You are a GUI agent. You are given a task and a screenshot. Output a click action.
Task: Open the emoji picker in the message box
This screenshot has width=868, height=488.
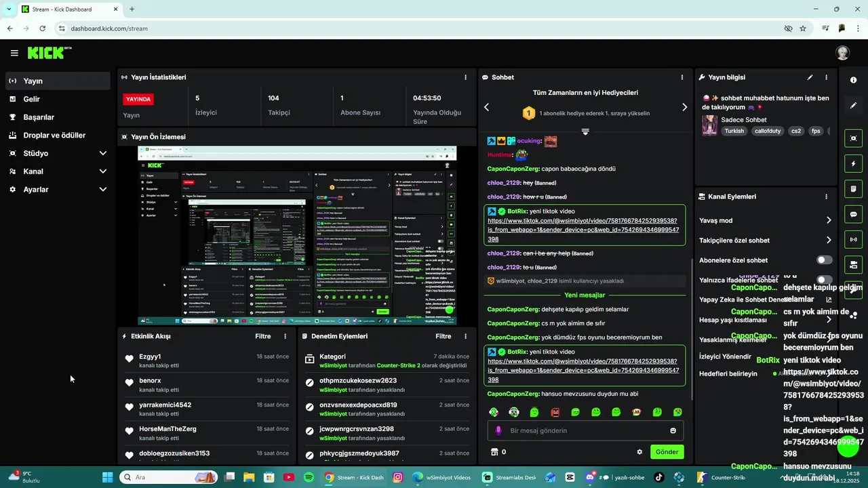[x=673, y=430]
